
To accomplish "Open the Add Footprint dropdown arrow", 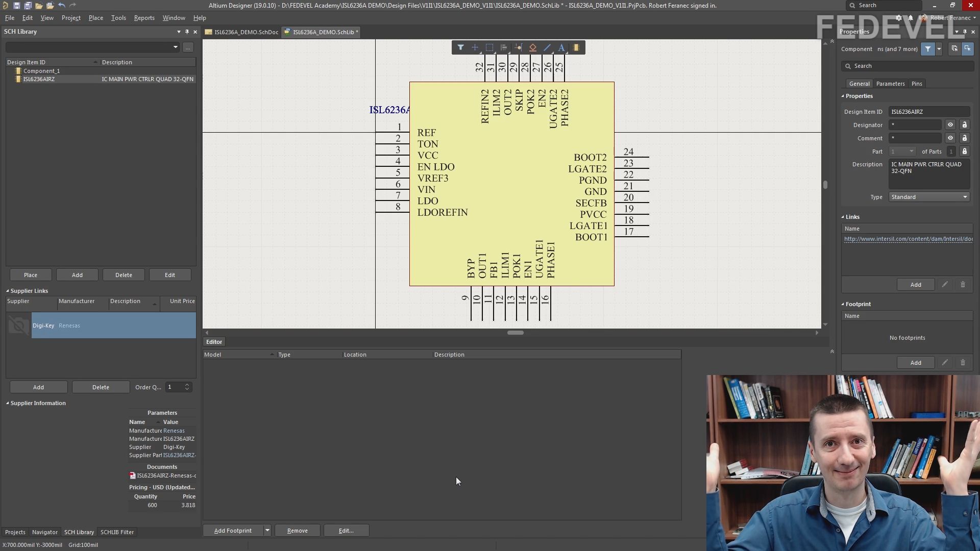I will click(x=267, y=531).
